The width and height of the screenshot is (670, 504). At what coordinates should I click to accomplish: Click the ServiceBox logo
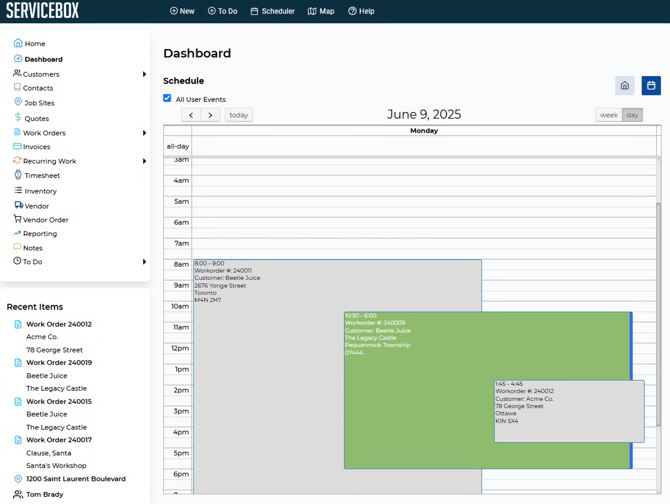point(42,11)
